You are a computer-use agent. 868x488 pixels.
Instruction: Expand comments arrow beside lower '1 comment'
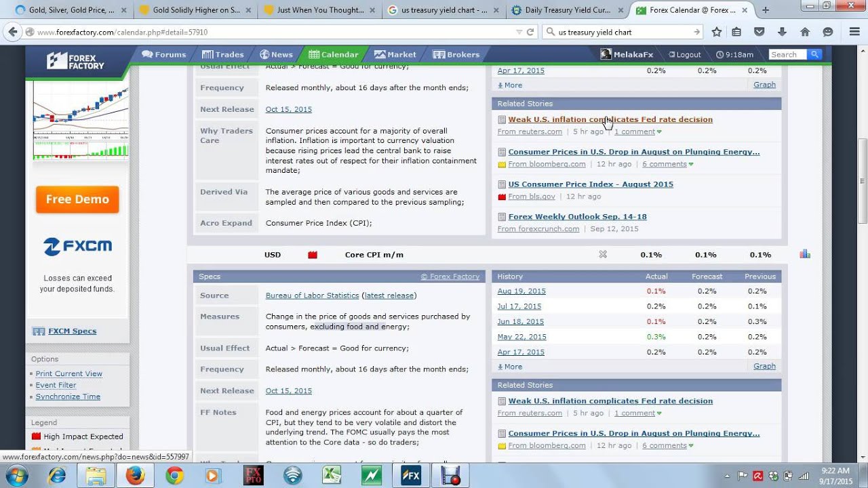659,413
